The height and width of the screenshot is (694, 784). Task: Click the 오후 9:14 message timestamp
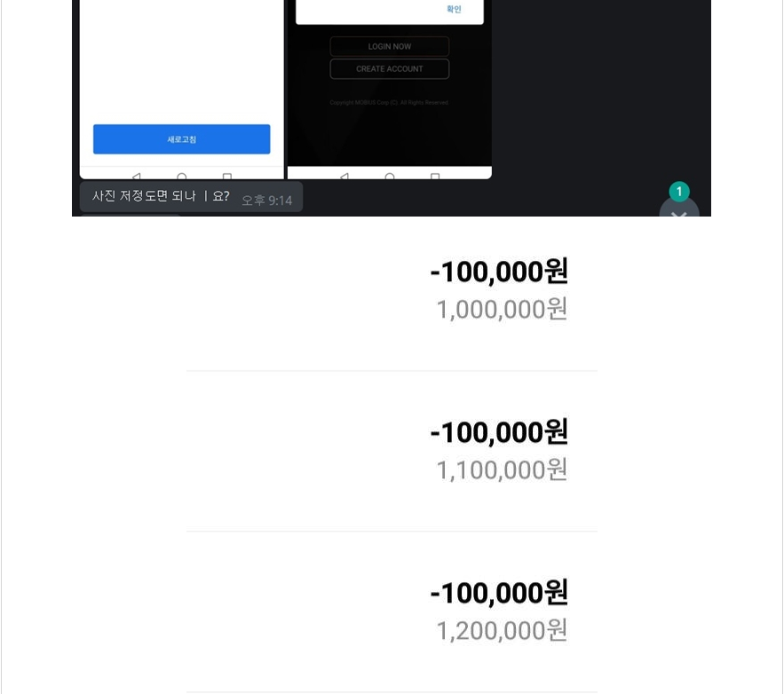pyautogui.click(x=267, y=201)
